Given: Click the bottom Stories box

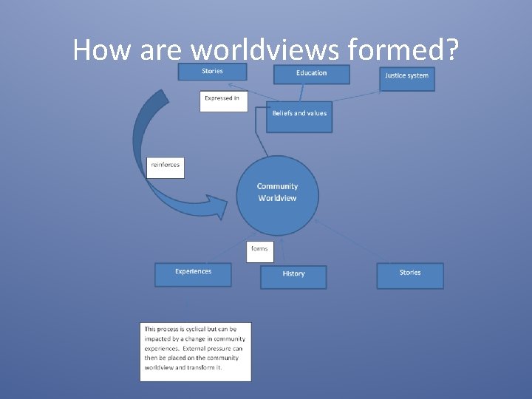Looking at the screenshot, I should tap(410, 276).
